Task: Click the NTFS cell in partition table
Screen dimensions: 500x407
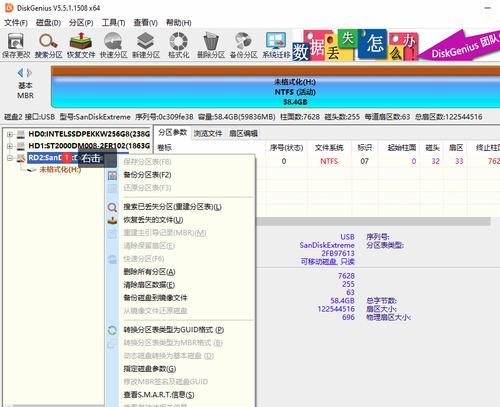Action: pyautogui.click(x=329, y=161)
